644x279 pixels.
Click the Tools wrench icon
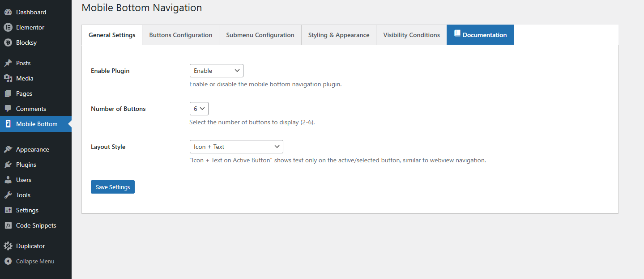coord(8,195)
